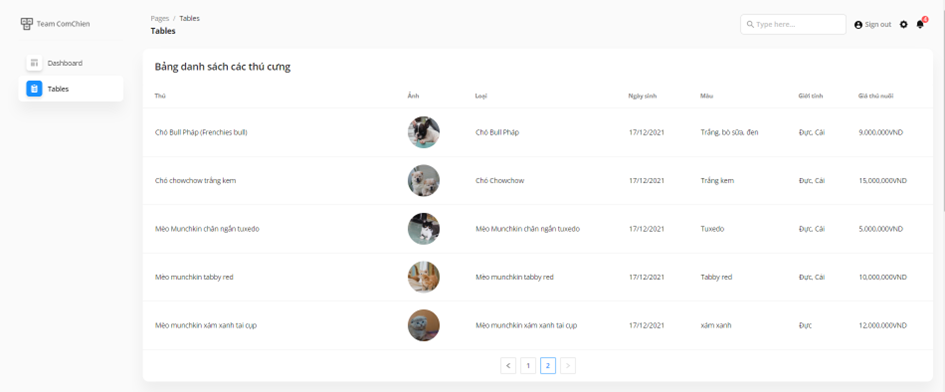This screenshot has width=945, height=392.
Task: Click the 'Chó Chowchow' type cell
Action: pyautogui.click(x=499, y=180)
